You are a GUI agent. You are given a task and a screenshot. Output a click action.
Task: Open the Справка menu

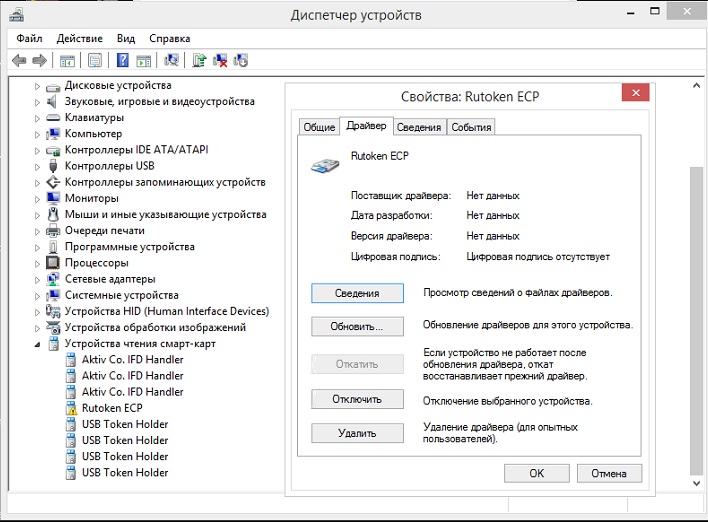(169, 38)
